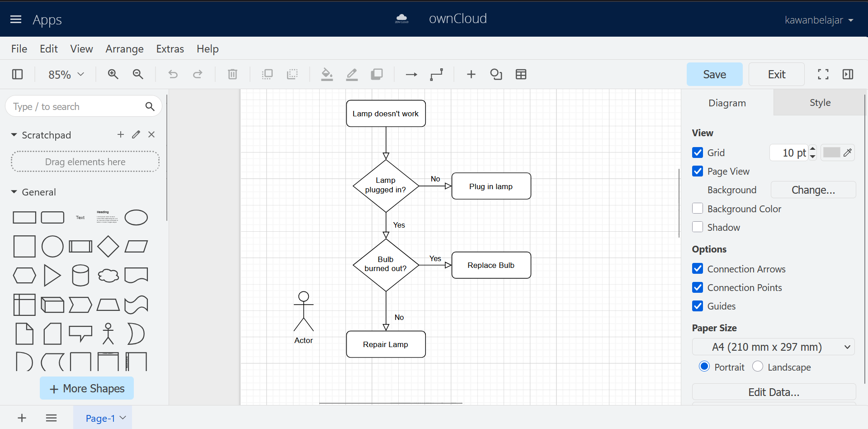Uncheck the Grid checkbox
The image size is (868, 429).
coord(698,153)
